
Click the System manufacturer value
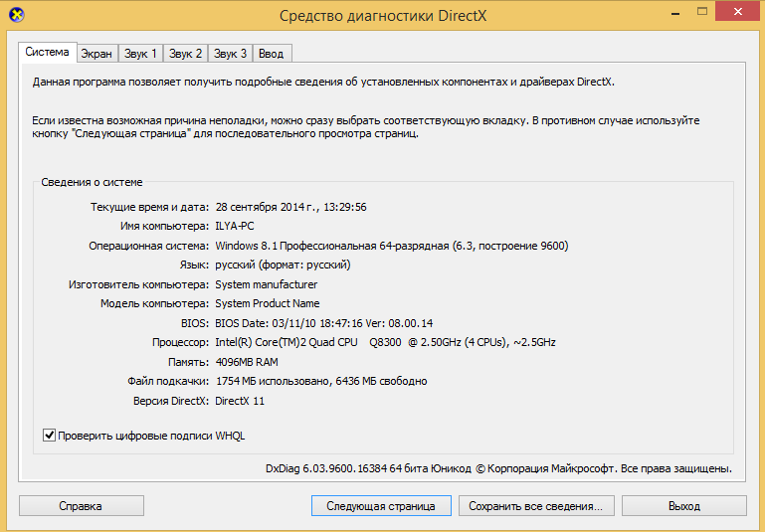267,284
